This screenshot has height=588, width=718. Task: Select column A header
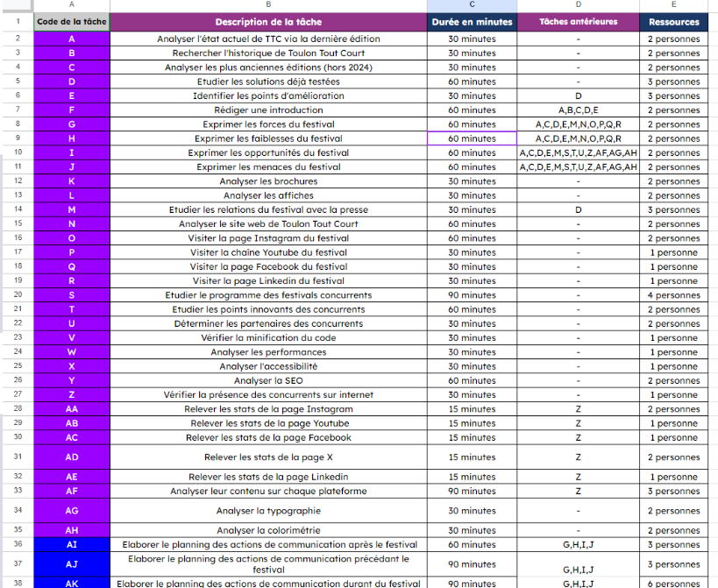click(71, 4)
